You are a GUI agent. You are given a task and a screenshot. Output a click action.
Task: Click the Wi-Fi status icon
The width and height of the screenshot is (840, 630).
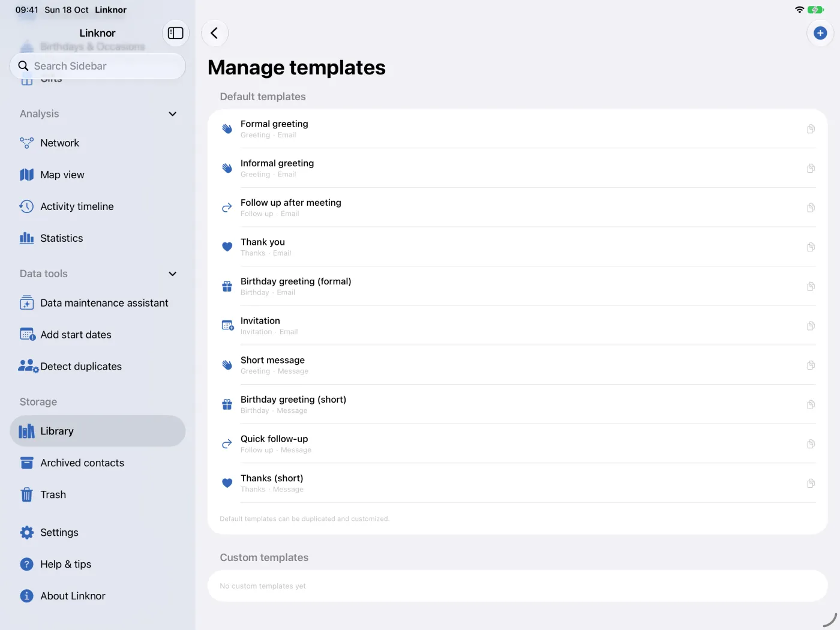tap(799, 10)
